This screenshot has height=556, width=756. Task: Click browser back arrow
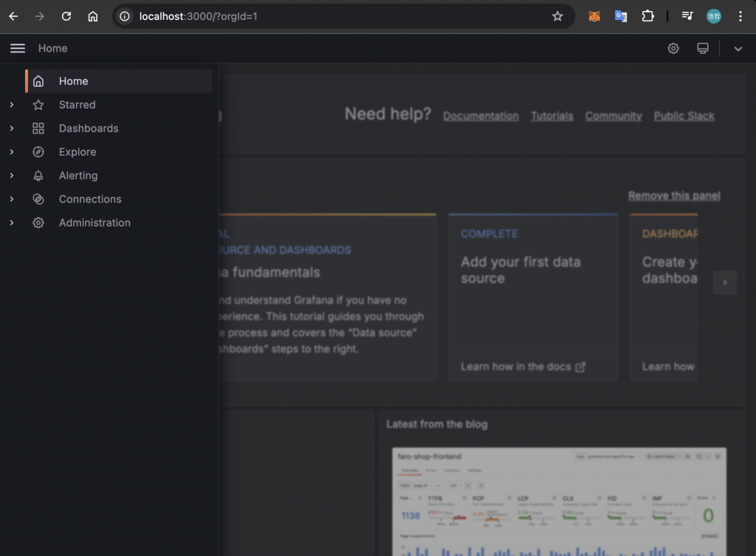pyautogui.click(x=13, y=16)
